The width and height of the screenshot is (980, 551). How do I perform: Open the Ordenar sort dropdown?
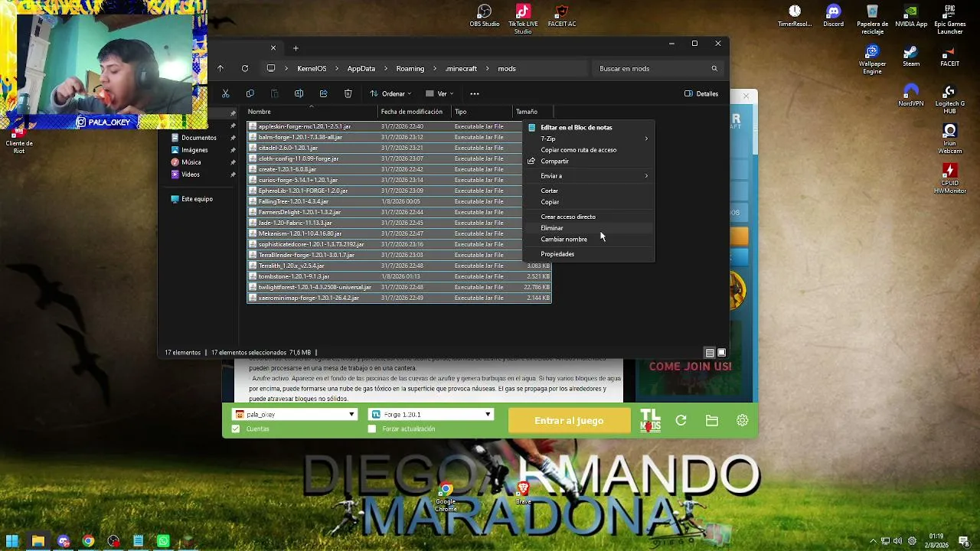390,93
